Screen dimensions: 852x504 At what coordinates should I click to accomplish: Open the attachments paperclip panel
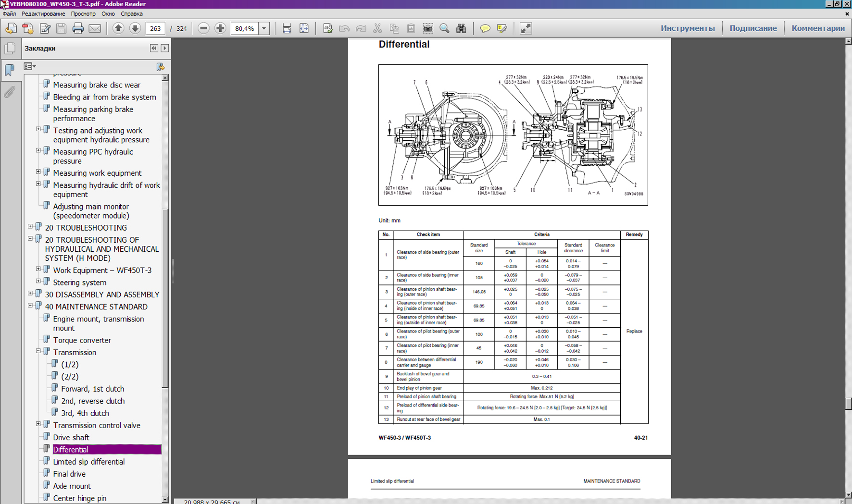[x=10, y=92]
